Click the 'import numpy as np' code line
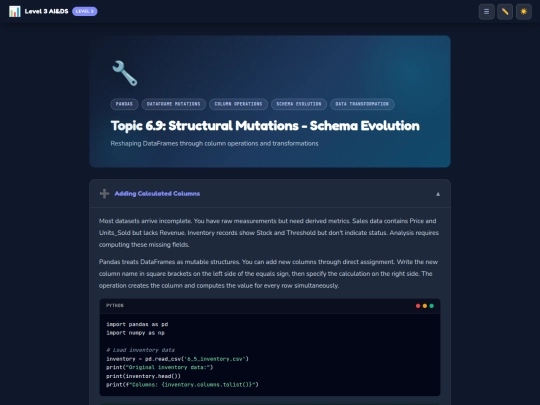 pos(135,333)
